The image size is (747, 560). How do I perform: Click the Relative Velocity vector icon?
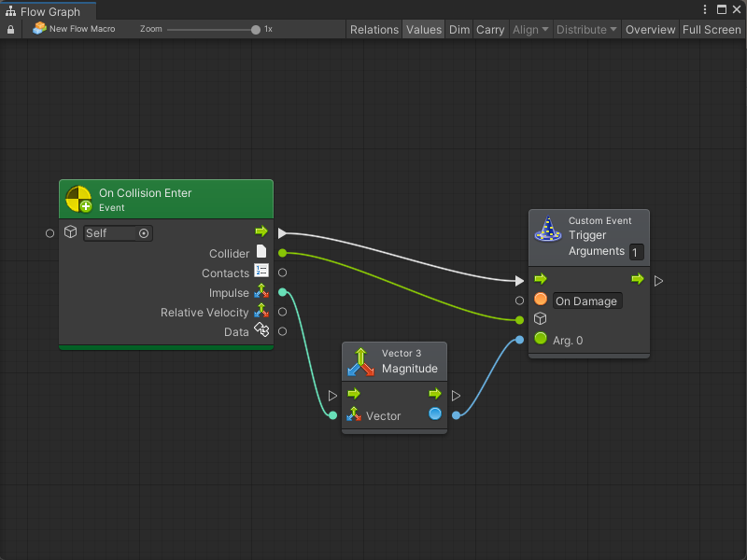tap(261, 312)
